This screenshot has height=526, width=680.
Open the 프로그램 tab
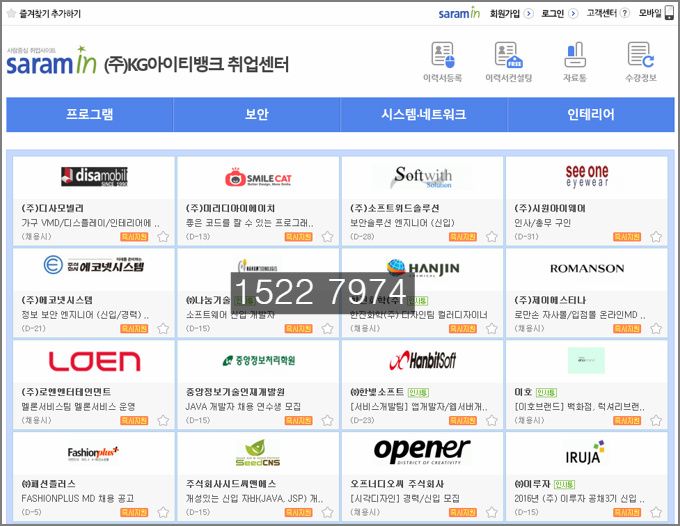[90, 114]
